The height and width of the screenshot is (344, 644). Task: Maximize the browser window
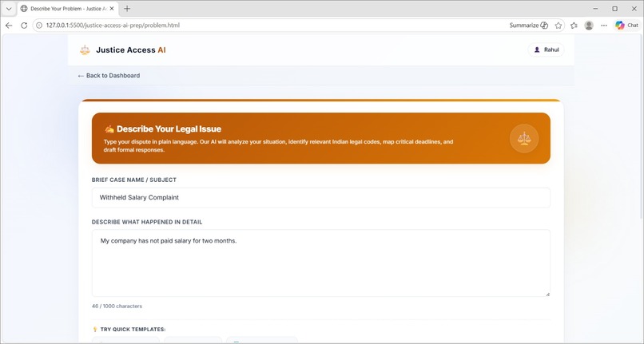click(615, 9)
